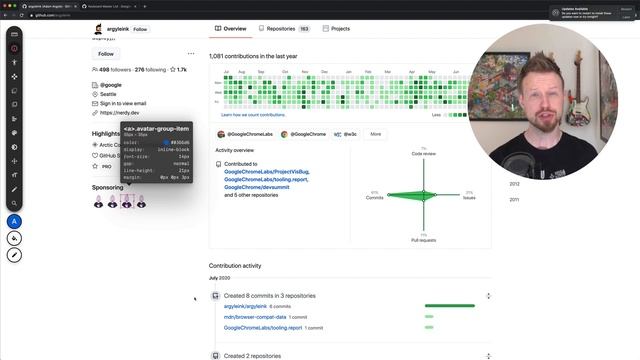Click Sign in to view email
The image size is (640, 360).
[123, 104]
